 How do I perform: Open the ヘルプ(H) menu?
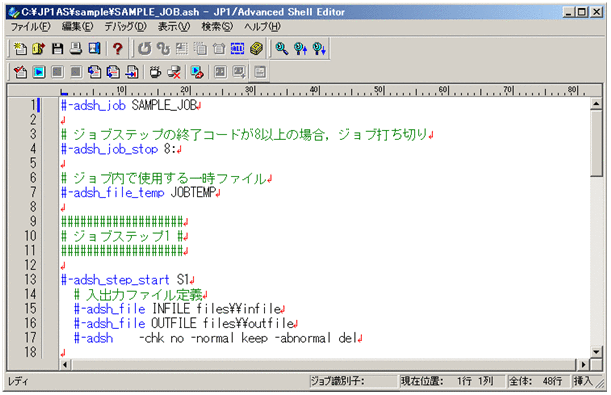tap(262, 27)
